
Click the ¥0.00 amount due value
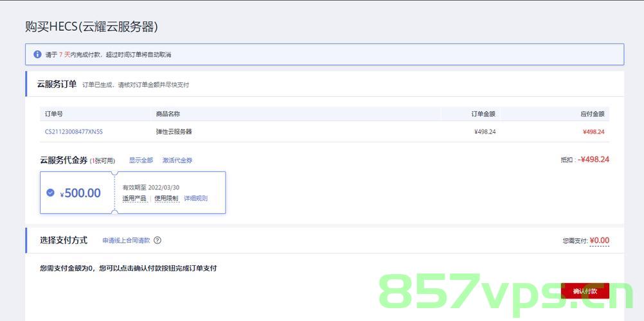600,241
